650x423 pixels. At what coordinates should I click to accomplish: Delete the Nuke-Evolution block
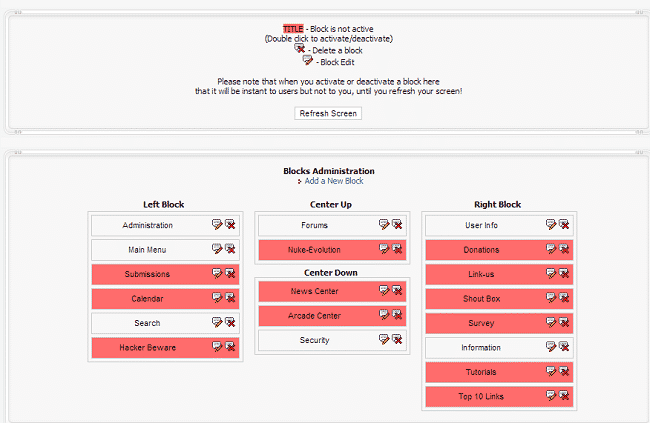[397, 249]
